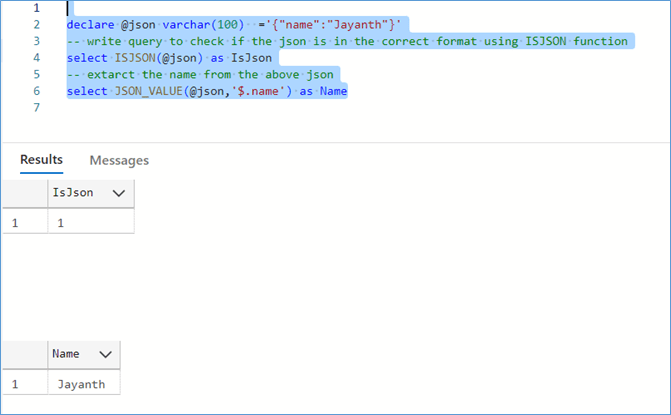Select line number 4 in the gutter

coord(36,58)
